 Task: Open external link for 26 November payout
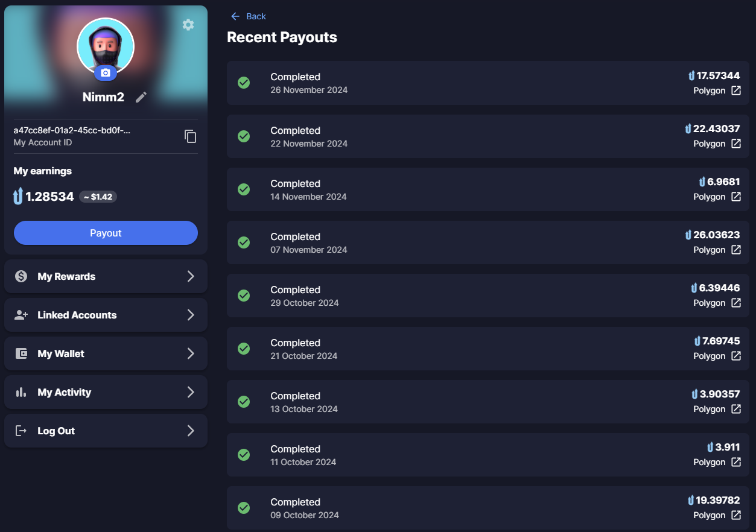click(x=736, y=90)
